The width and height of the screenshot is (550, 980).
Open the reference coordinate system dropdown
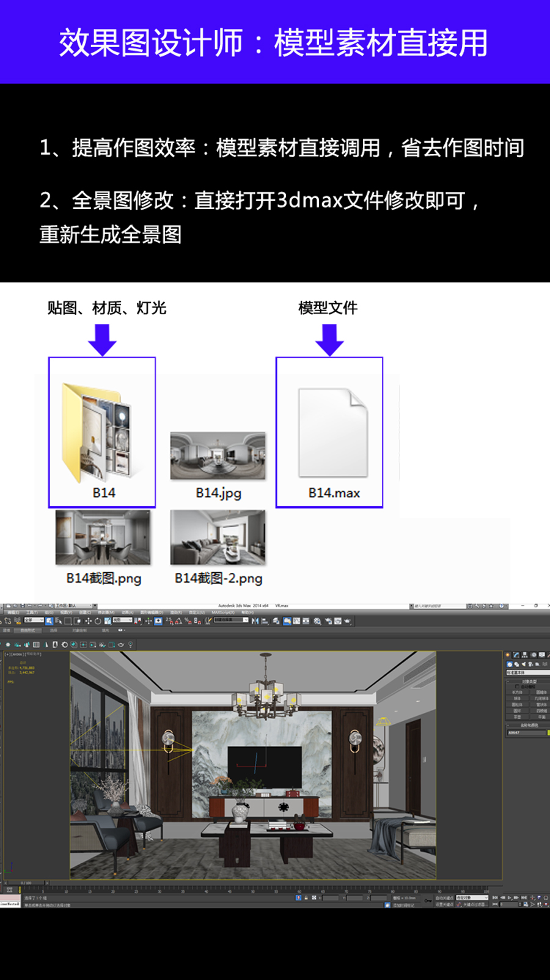pyautogui.click(x=122, y=621)
